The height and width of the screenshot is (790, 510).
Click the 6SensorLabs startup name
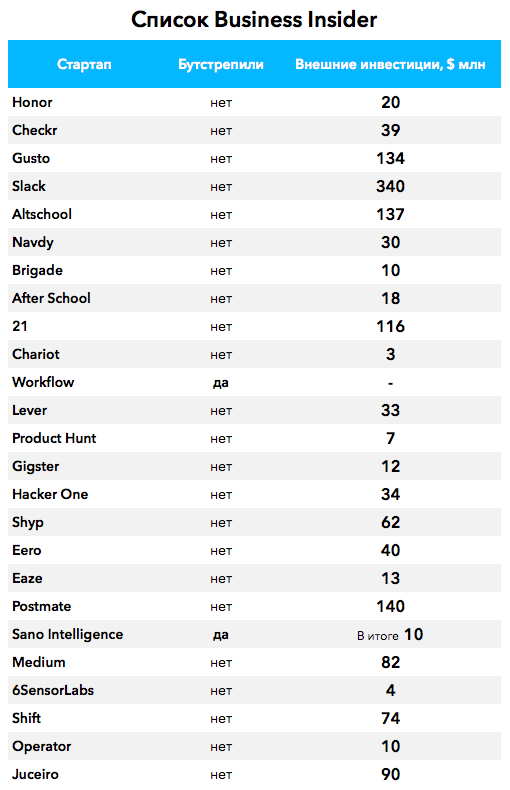[x=53, y=690]
